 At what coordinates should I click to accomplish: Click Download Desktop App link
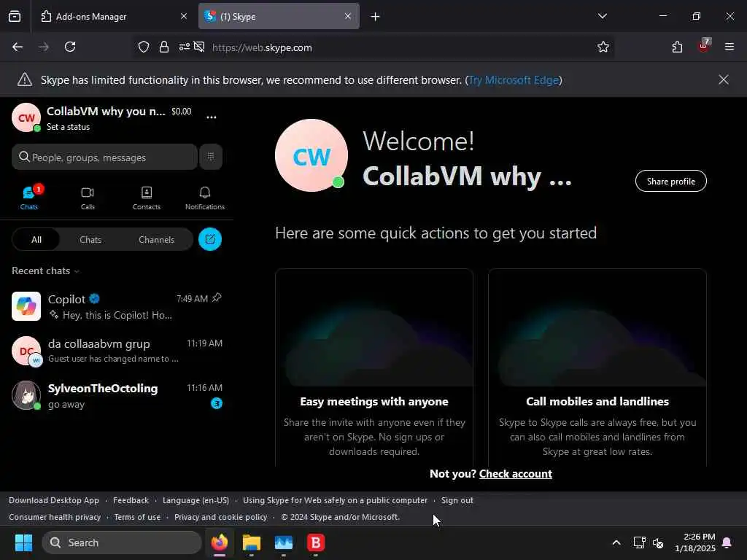pos(54,500)
